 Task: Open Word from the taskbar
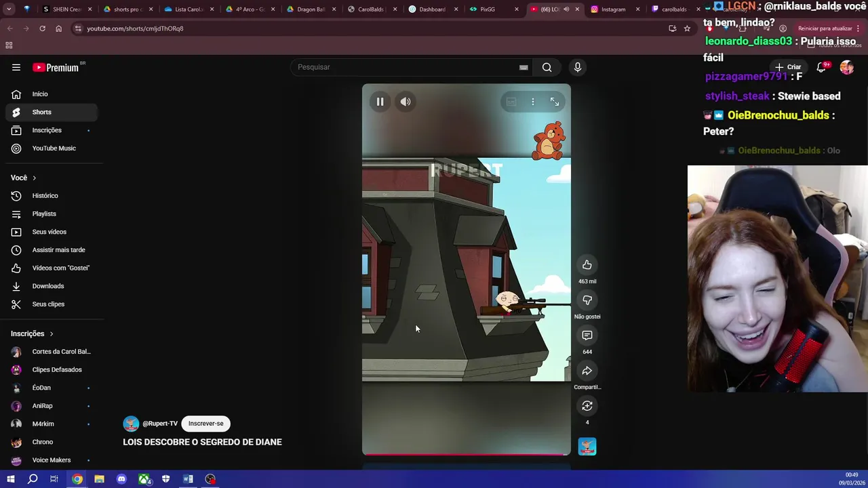[x=188, y=479]
